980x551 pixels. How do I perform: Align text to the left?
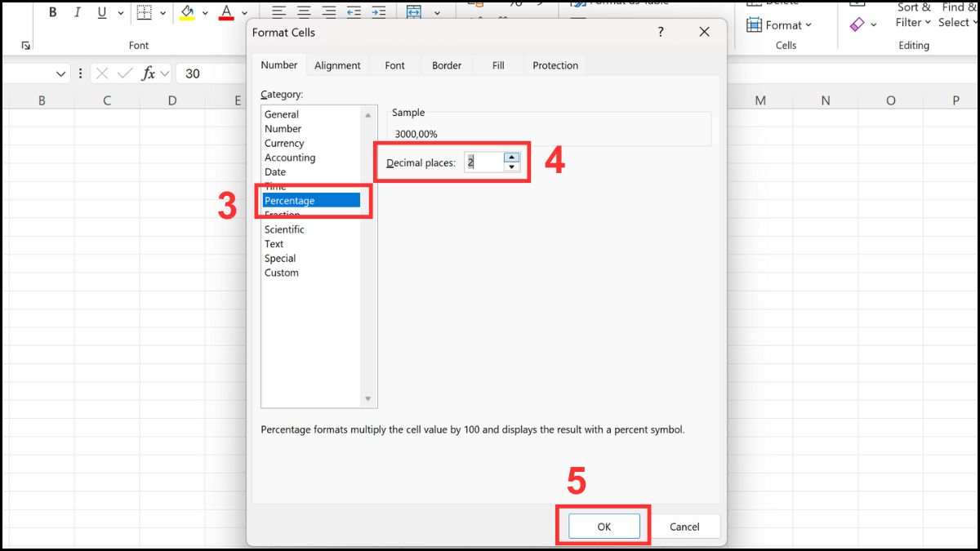tap(278, 11)
